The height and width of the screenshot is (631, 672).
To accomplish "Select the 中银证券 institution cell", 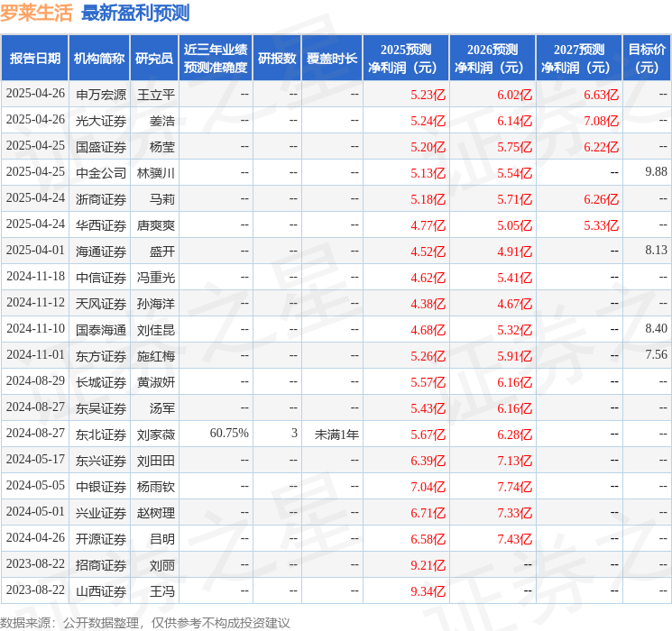I will click(101, 487).
